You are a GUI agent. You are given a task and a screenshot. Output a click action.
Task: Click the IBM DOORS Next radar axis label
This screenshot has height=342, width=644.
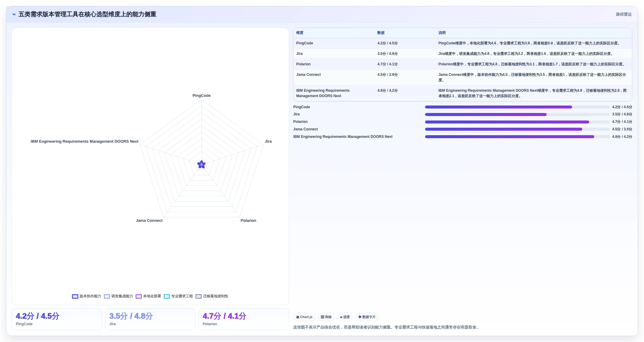pyautogui.click(x=84, y=141)
